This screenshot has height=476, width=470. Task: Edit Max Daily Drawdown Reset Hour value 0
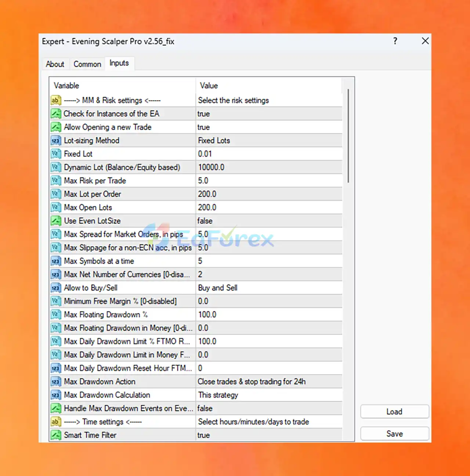click(269, 368)
